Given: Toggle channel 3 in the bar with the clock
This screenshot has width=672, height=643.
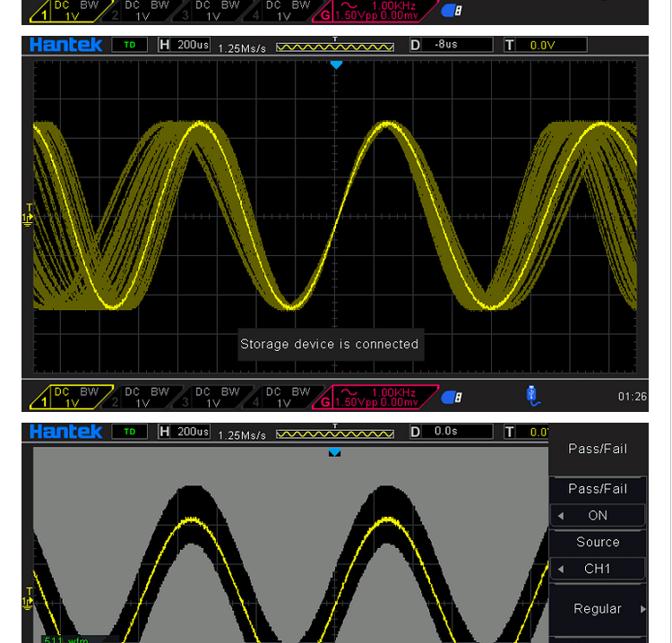Looking at the screenshot, I should 214,397.
